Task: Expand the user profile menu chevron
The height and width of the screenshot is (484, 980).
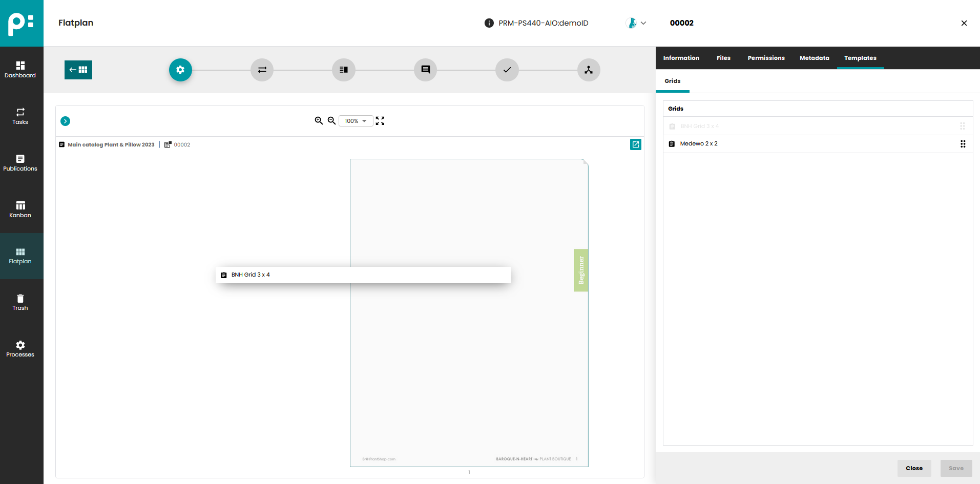Action: pyautogui.click(x=643, y=23)
